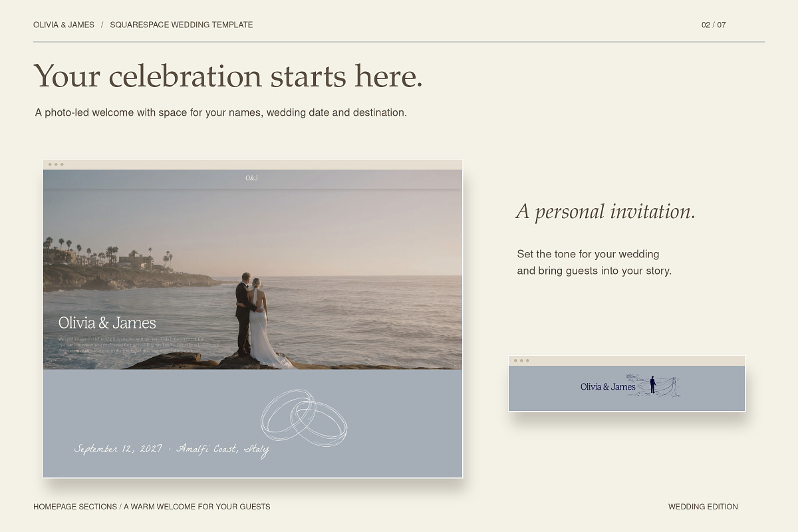Click "and bring guests into your story." text
The height and width of the screenshot is (532, 798).
click(x=595, y=271)
